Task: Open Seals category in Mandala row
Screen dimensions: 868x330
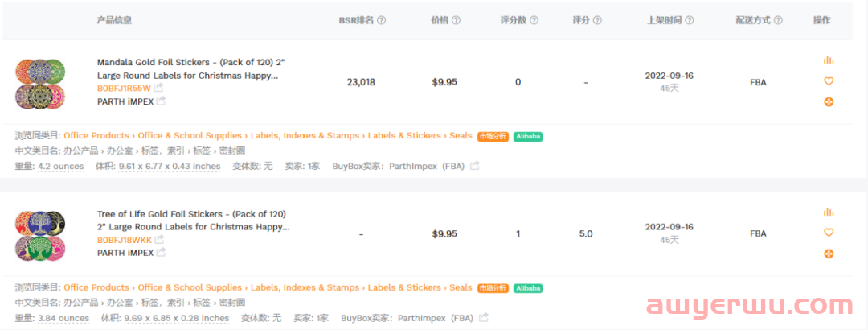Action: tap(461, 136)
